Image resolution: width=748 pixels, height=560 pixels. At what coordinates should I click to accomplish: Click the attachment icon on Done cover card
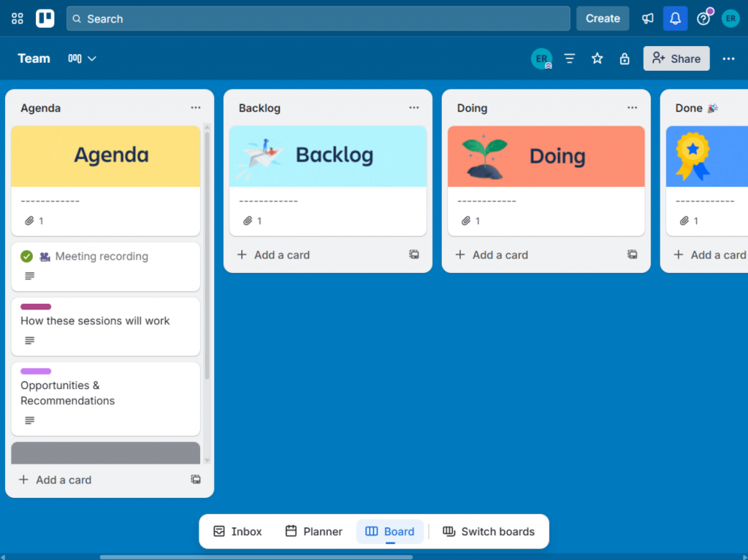(x=684, y=220)
